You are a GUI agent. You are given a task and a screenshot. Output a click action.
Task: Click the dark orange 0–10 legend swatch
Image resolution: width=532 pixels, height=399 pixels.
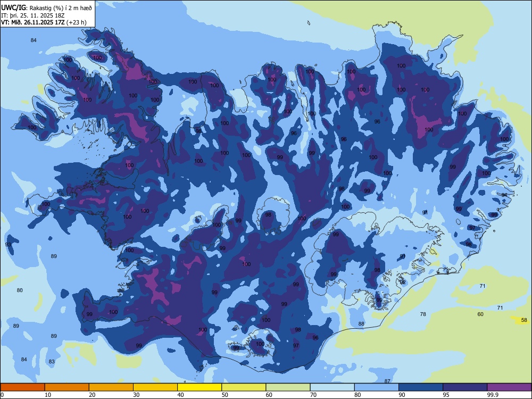click(22, 387)
